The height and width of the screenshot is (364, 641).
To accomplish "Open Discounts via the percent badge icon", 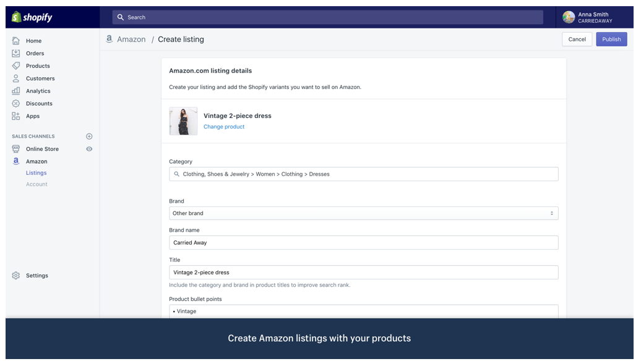I will coord(16,103).
